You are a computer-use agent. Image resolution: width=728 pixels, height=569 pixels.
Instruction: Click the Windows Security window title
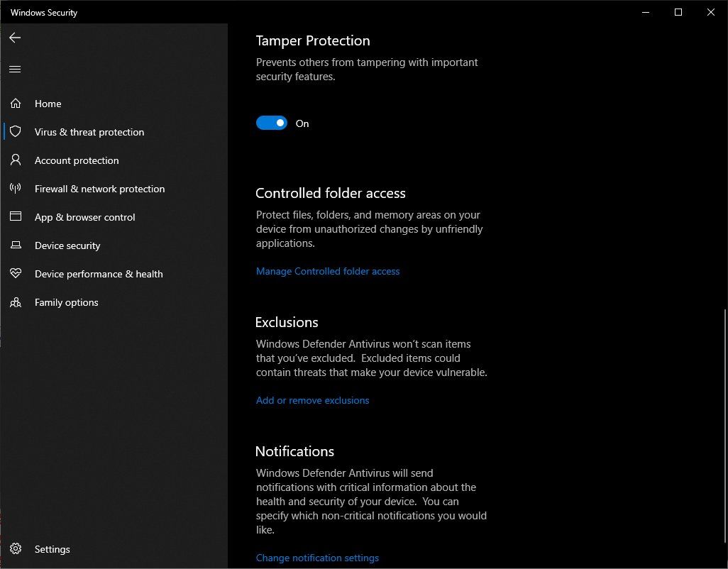(x=44, y=13)
